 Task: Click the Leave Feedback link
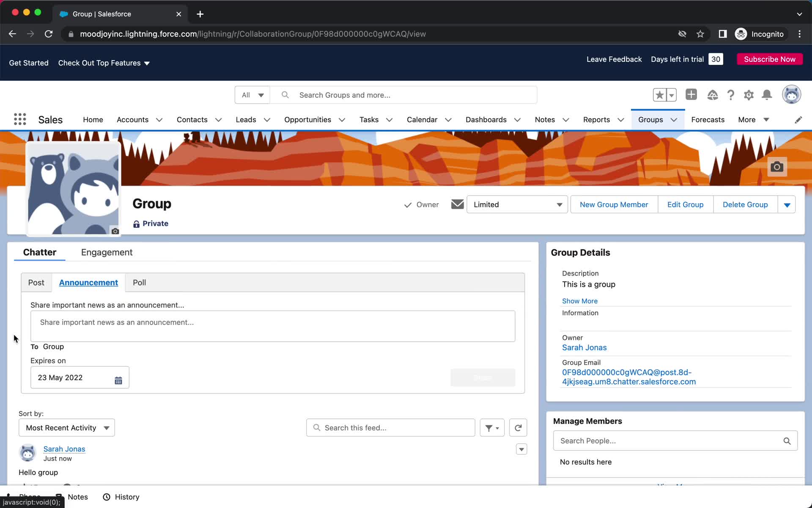(x=614, y=59)
